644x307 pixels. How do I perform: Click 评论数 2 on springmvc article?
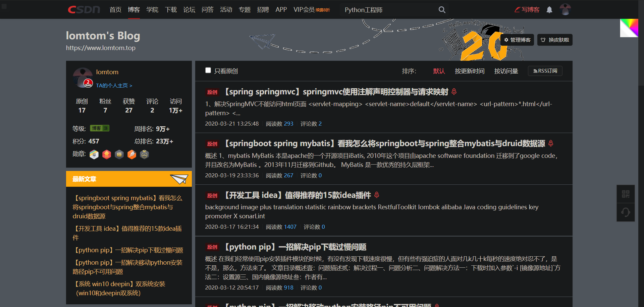pyautogui.click(x=311, y=124)
